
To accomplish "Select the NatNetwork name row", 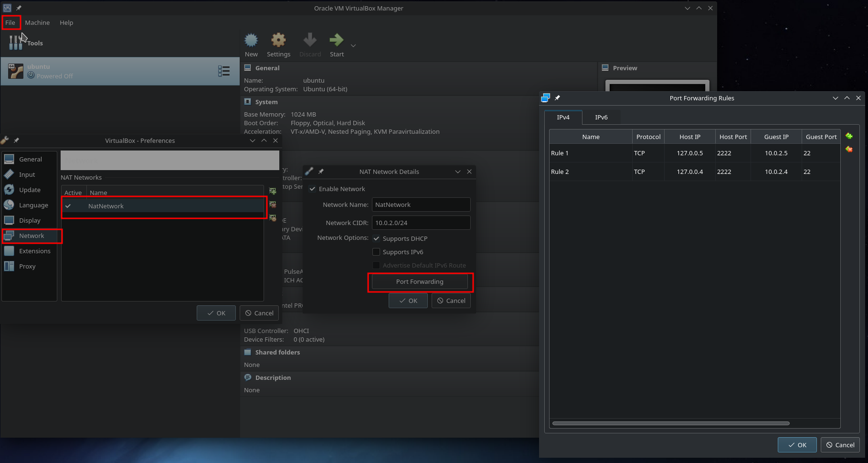I will (x=162, y=206).
